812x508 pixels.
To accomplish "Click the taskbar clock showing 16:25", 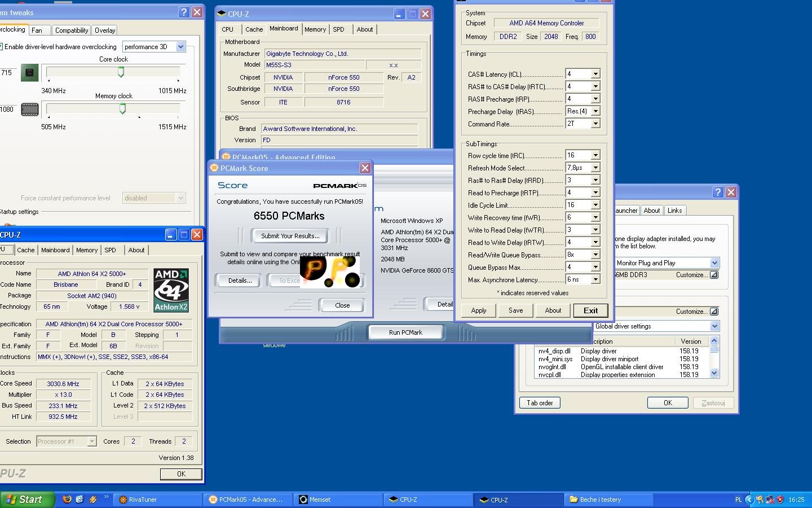I will coord(796,500).
